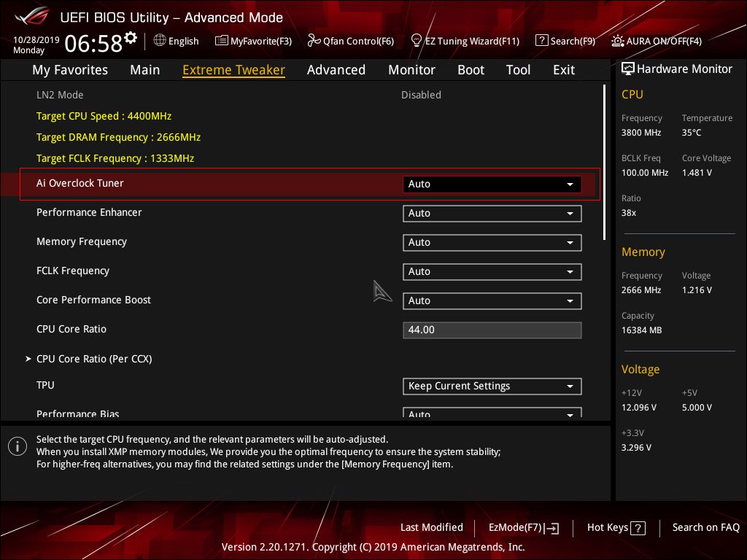Click the Memory Frequency label
747x560 pixels.
[82, 242]
